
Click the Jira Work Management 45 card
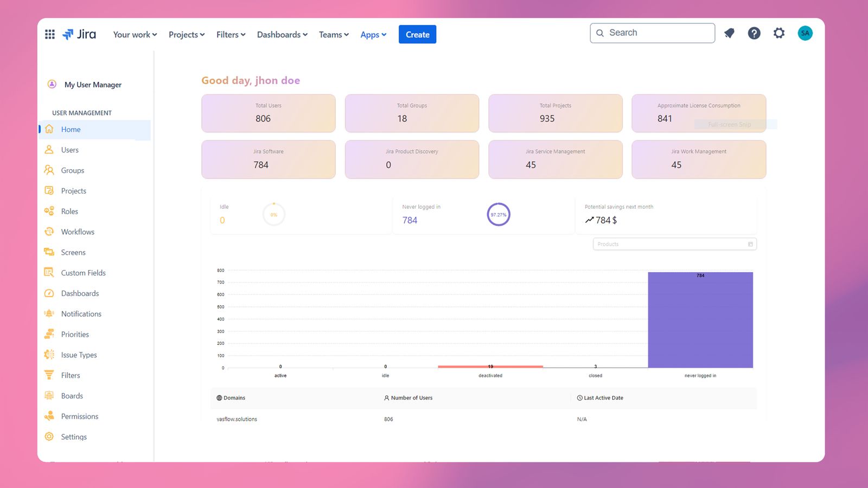[x=699, y=159]
